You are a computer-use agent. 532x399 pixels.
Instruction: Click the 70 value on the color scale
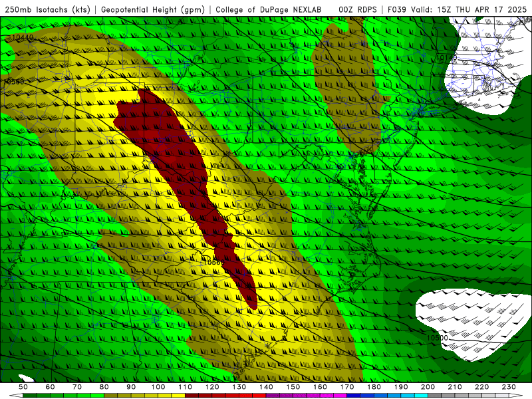tap(77, 387)
